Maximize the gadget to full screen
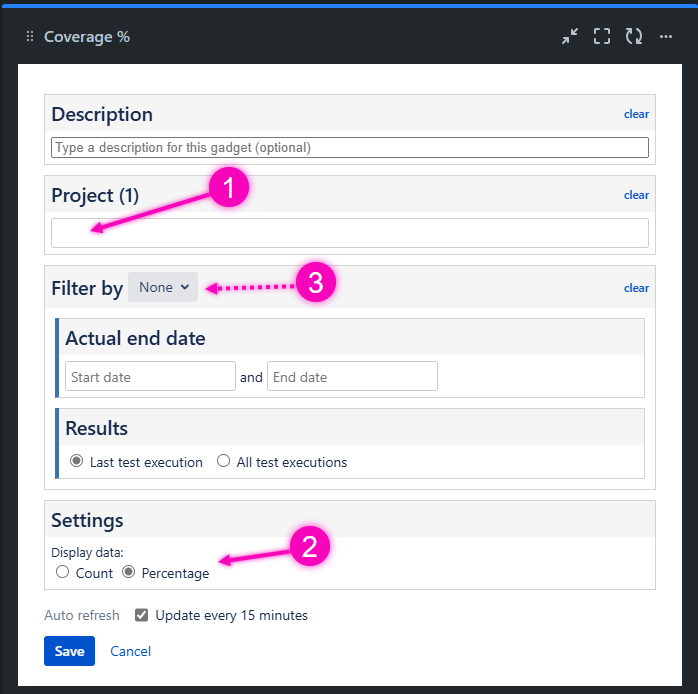Screen dimensions: 698x694 coord(602,37)
